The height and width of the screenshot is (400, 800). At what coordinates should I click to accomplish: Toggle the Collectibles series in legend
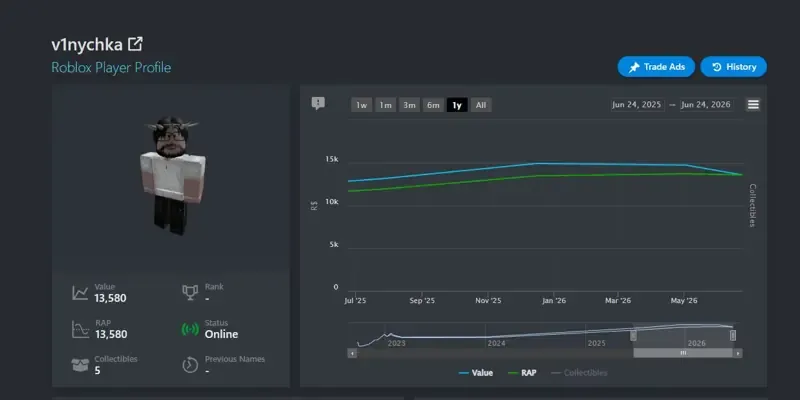tap(579, 373)
